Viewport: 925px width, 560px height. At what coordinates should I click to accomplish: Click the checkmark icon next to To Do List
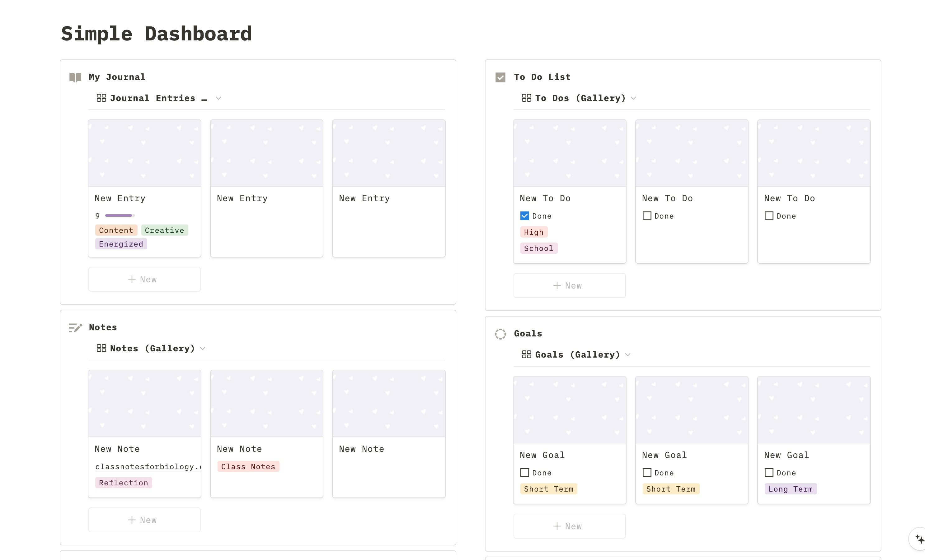click(501, 77)
